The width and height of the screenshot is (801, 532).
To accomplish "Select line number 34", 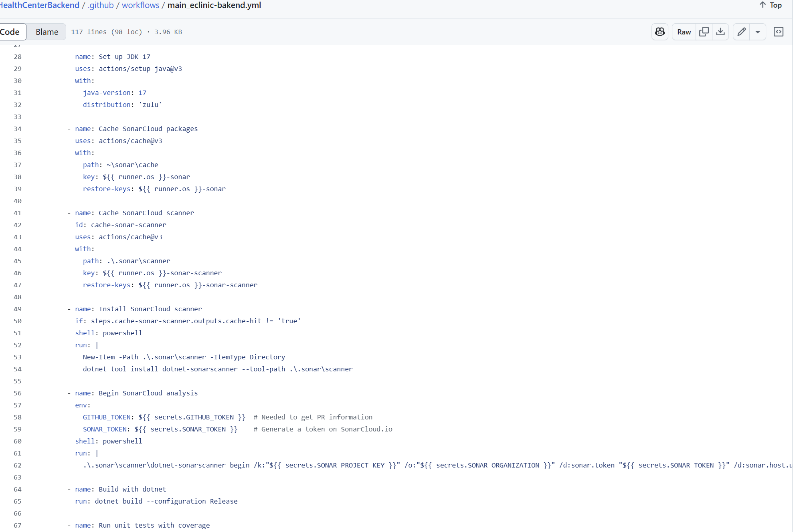I will pyautogui.click(x=18, y=129).
